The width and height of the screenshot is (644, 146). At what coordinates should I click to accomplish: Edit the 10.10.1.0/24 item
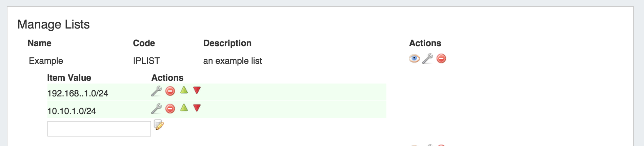pos(156,109)
